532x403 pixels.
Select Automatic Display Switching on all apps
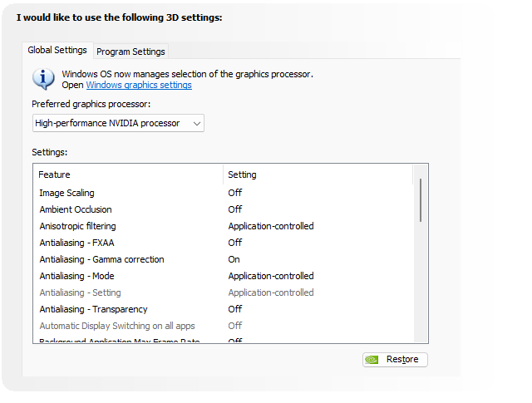(117, 326)
